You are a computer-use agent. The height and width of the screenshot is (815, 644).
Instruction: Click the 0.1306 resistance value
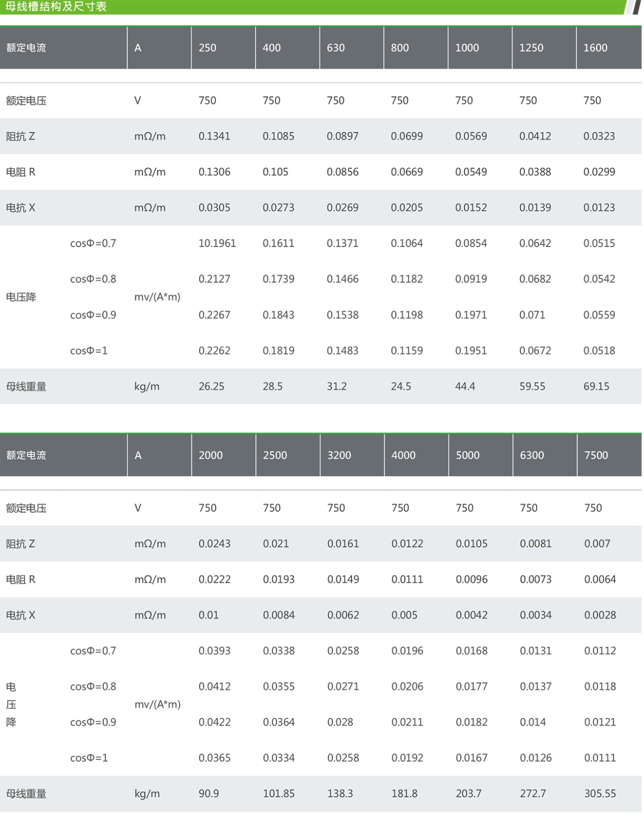(214, 172)
